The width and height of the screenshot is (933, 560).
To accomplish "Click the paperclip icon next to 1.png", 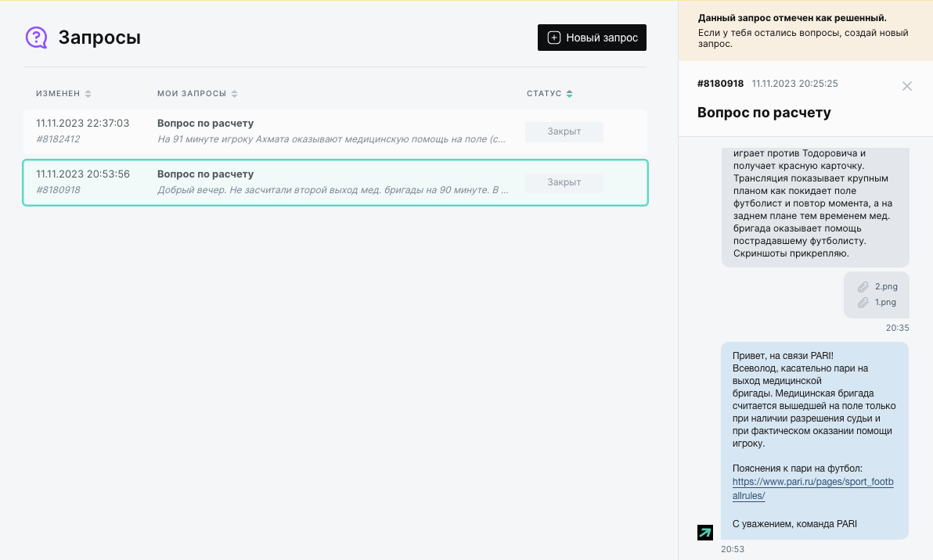I will [x=863, y=302].
